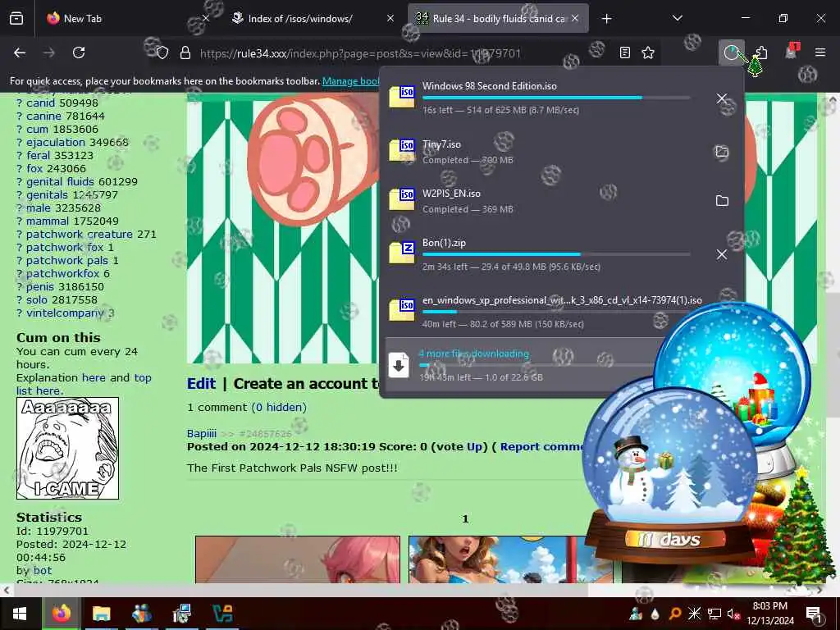
Task: Open the muted volume tray icon
Action: pyautogui.click(x=734, y=614)
